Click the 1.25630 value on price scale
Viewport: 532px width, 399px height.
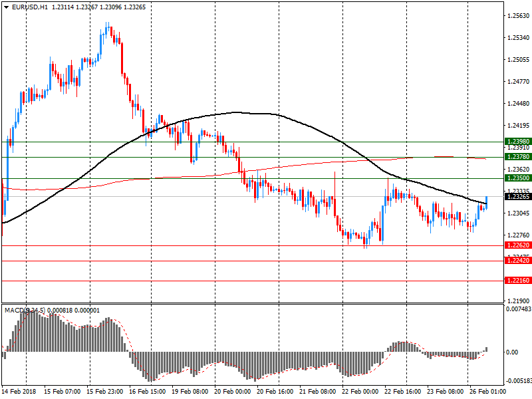point(517,15)
